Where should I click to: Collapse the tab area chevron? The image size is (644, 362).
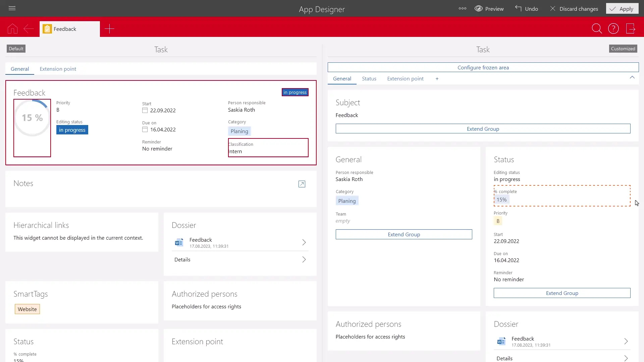(632, 77)
